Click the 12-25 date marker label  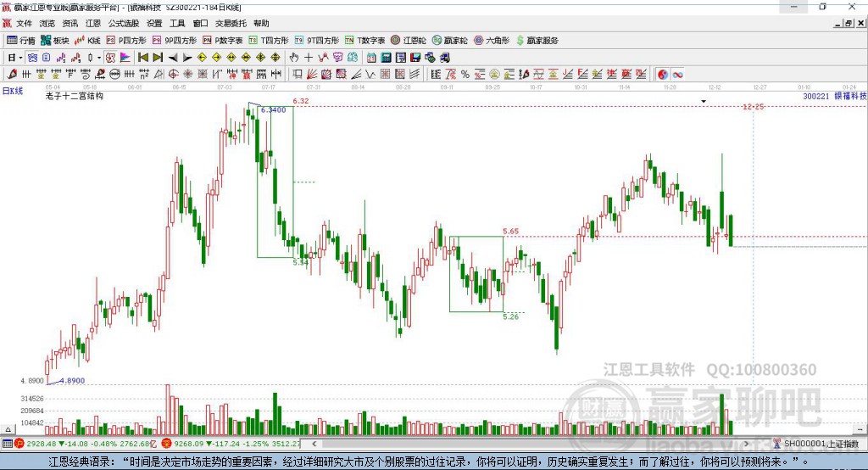754,106
